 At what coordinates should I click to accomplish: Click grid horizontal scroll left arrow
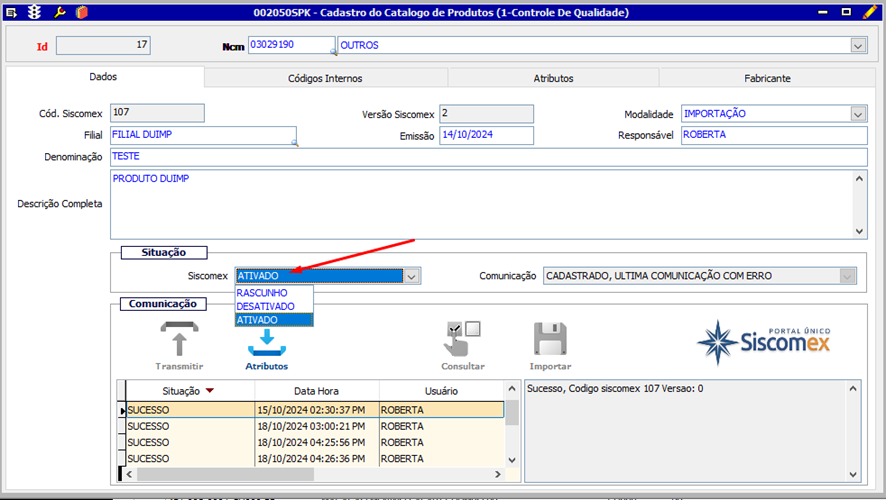(x=129, y=474)
